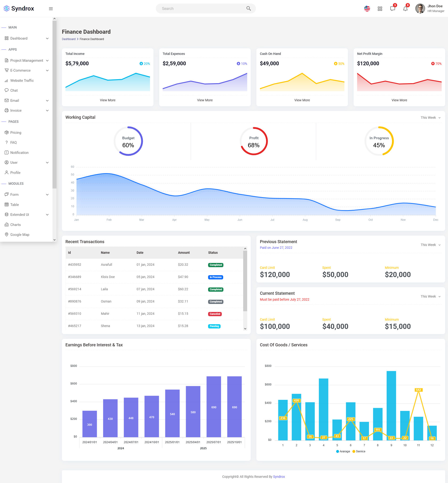Click the In Progress 45% ring
Screen dimensions: 448x483
[x=379, y=141]
